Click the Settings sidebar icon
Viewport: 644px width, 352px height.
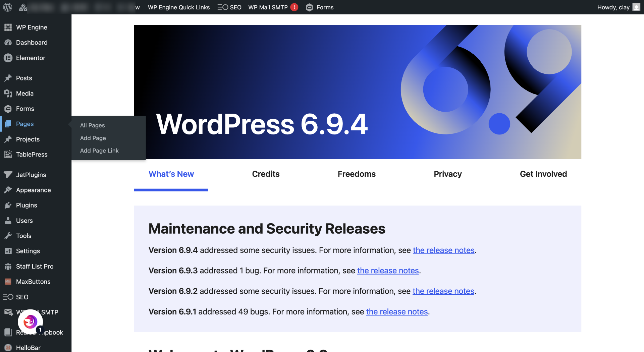pos(8,251)
